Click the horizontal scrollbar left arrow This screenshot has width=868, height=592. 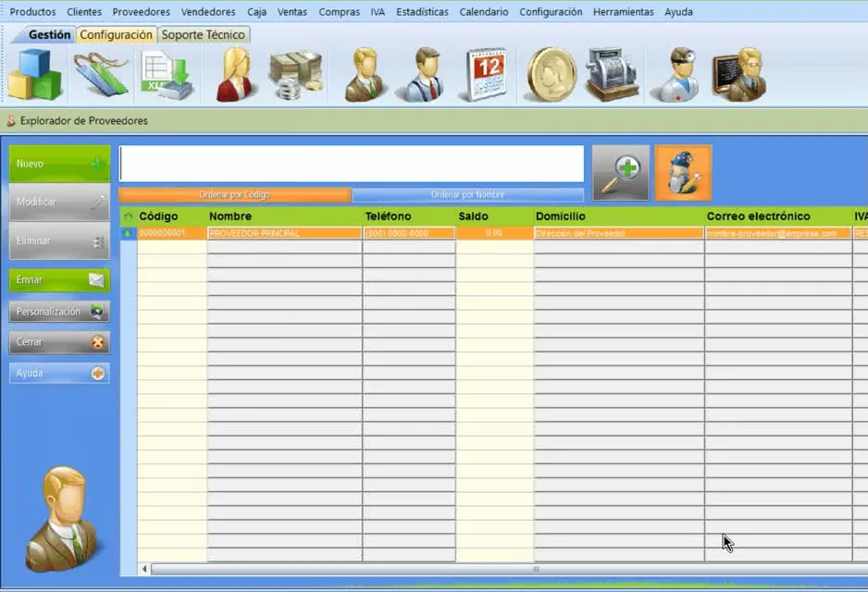tap(144, 569)
